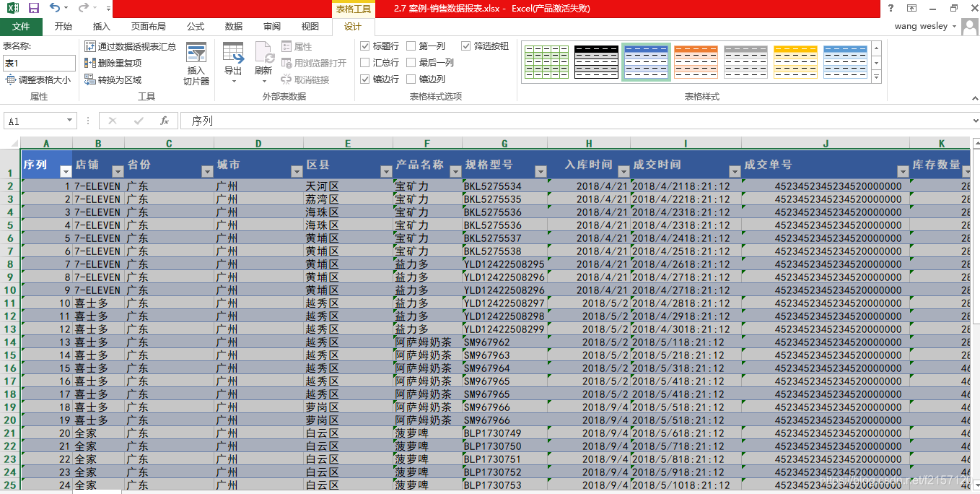Click the Ribbon display options icon
980x494 pixels.
pos(912,8)
